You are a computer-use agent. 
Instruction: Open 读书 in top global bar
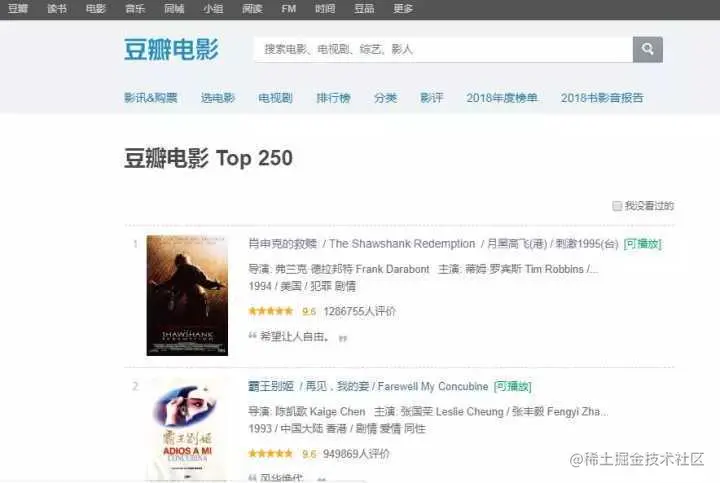(x=57, y=8)
